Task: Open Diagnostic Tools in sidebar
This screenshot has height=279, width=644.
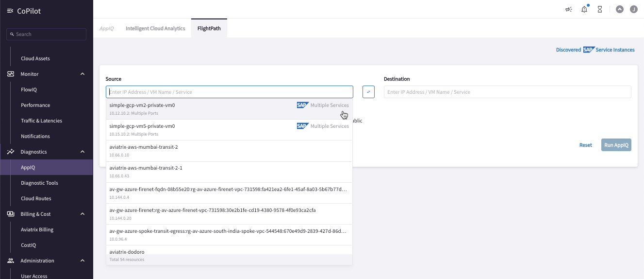Action: pyautogui.click(x=39, y=183)
